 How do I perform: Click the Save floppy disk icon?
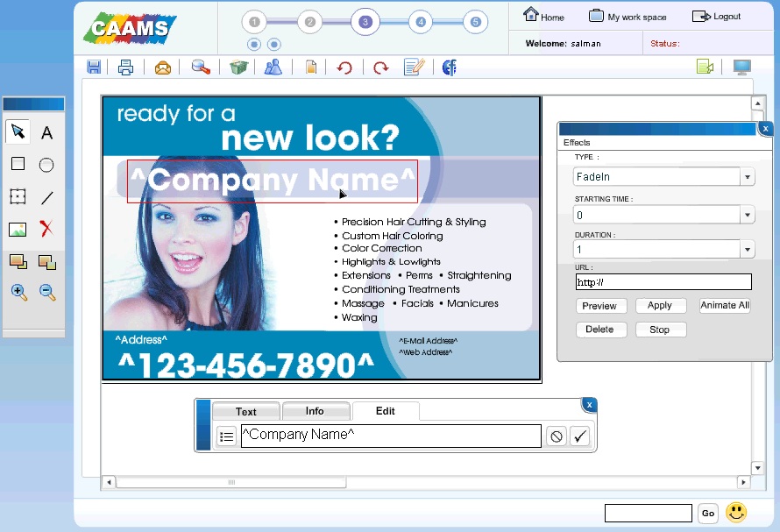point(94,67)
